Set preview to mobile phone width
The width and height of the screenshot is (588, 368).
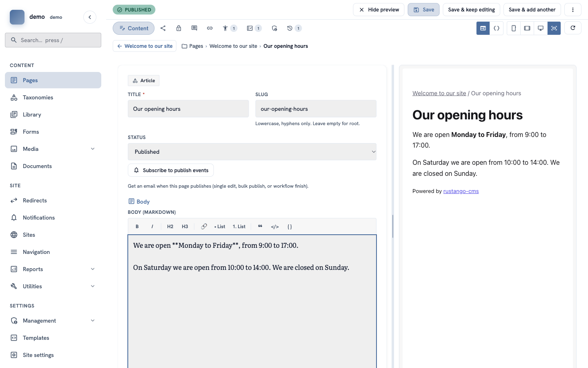pyautogui.click(x=514, y=28)
